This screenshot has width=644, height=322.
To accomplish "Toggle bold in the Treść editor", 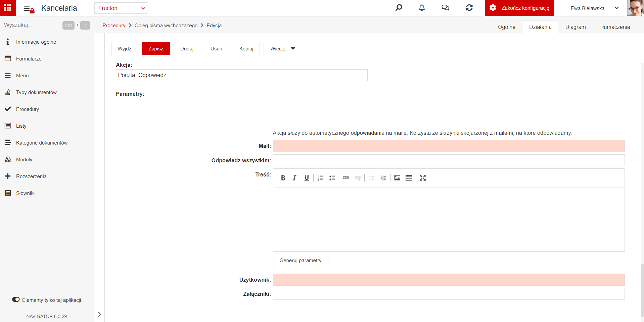I will click(x=283, y=178).
